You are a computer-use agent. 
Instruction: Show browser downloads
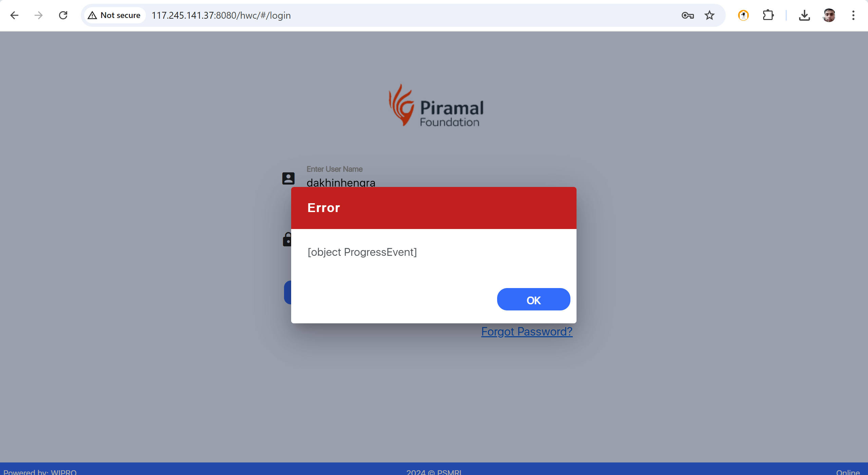(805, 15)
